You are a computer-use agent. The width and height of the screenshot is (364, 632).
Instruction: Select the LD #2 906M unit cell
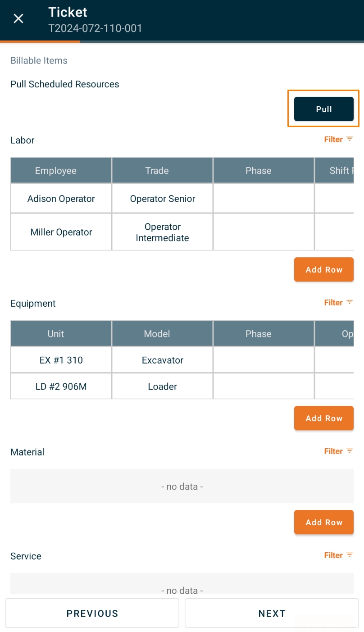tap(61, 386)
